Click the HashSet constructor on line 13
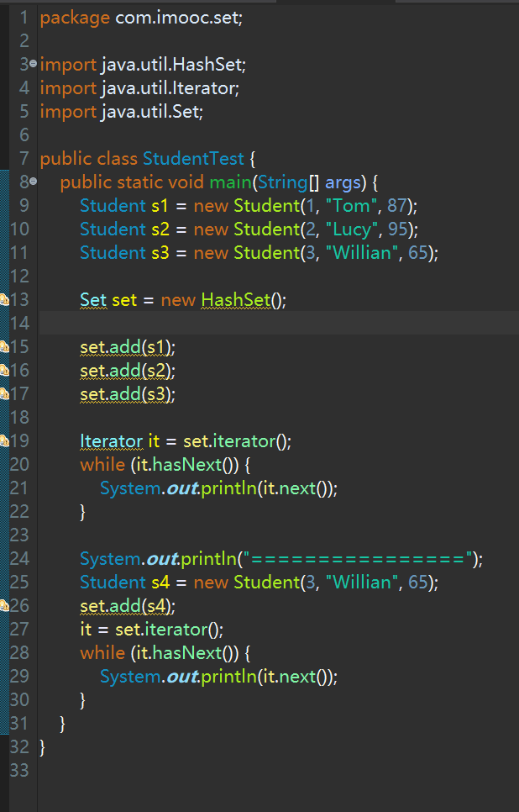The height and width of the screenshot is (812, 519). tap(236, 300)
